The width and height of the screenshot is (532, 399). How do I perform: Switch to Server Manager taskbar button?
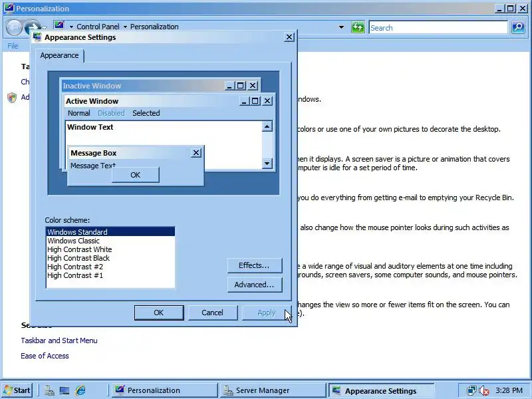(272, 390)
